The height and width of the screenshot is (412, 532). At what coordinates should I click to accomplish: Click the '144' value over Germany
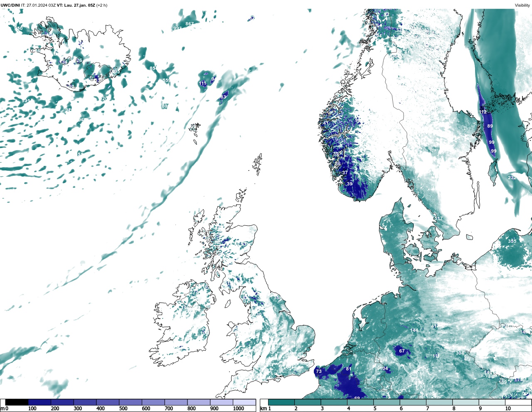414,331
